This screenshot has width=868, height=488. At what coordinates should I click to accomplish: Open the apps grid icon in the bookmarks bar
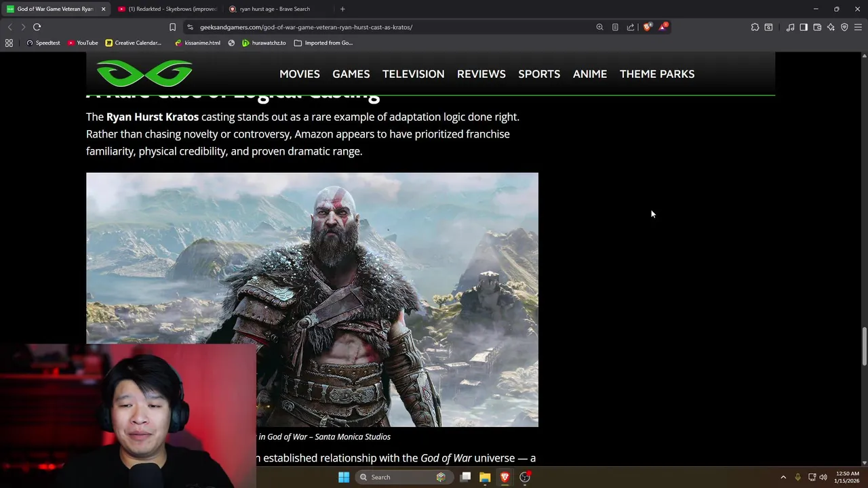click(x=9, y=43)
